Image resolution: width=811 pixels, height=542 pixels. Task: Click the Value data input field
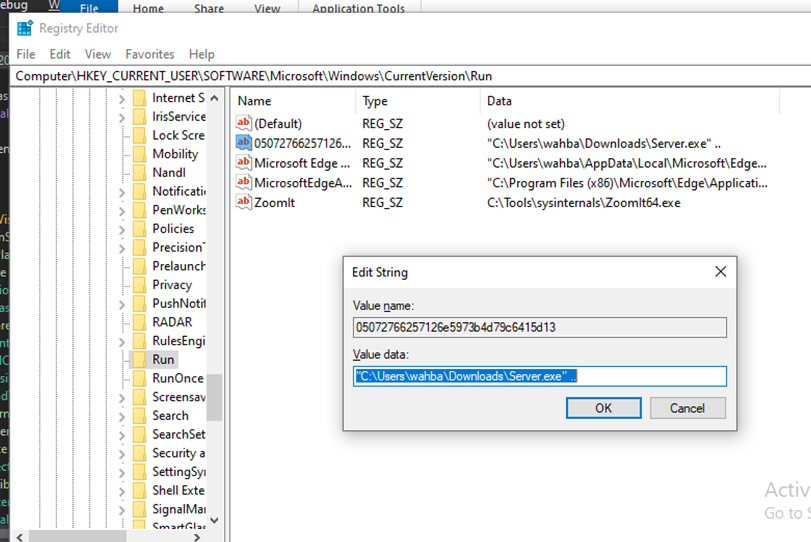pyautogui.click(x=539, y=376)
